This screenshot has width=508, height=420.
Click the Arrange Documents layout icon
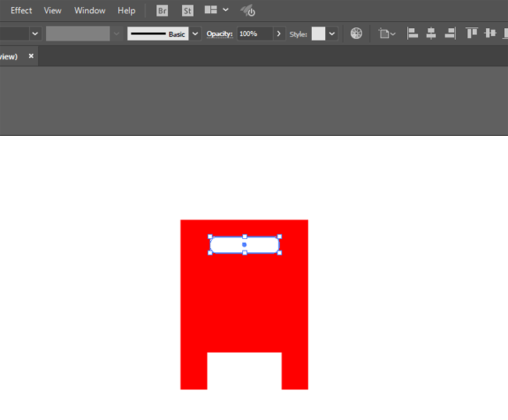pos(210,10)
